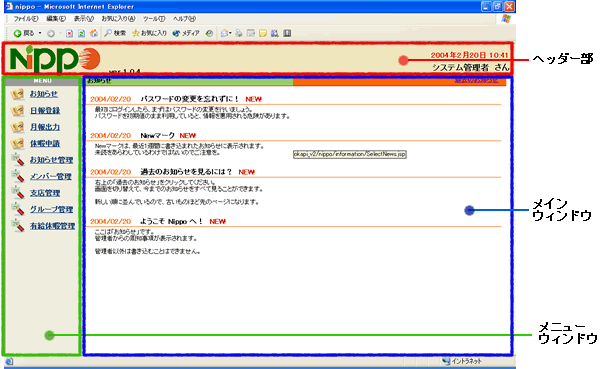Open the Favorites (お気に入り) star button
600x369 pixels.
(149, 33)
